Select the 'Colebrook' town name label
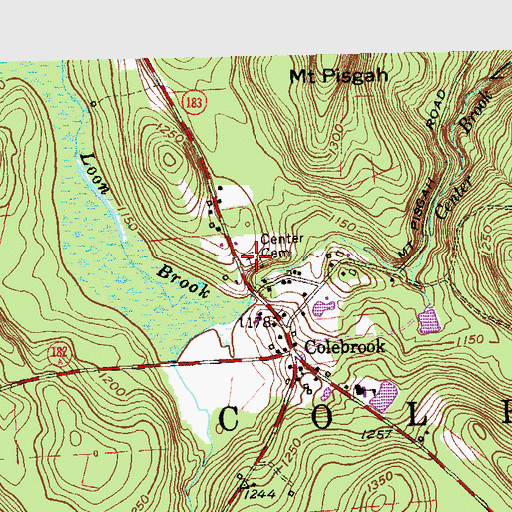This screenshot has width=512, height=512. 345,347
